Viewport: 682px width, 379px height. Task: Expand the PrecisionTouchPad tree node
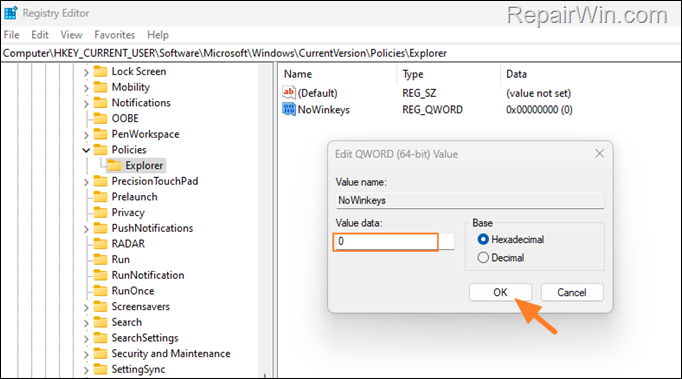pyautogui.click(x=86, y=182)
